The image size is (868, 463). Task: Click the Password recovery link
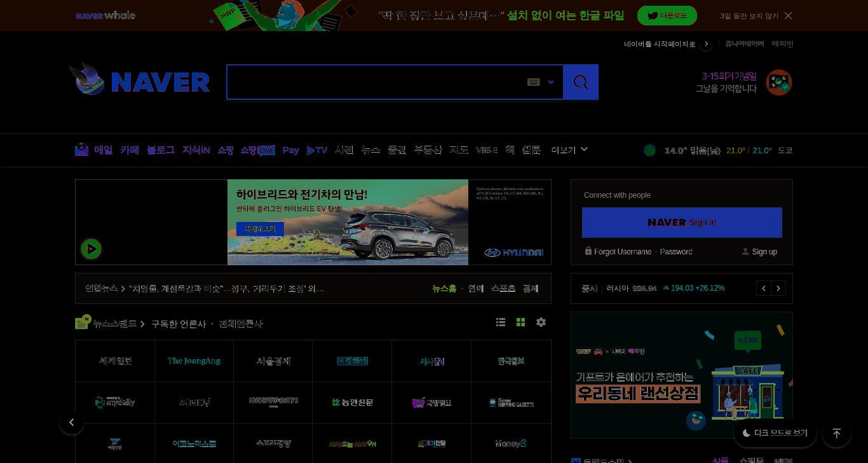[x=676, y=252]
